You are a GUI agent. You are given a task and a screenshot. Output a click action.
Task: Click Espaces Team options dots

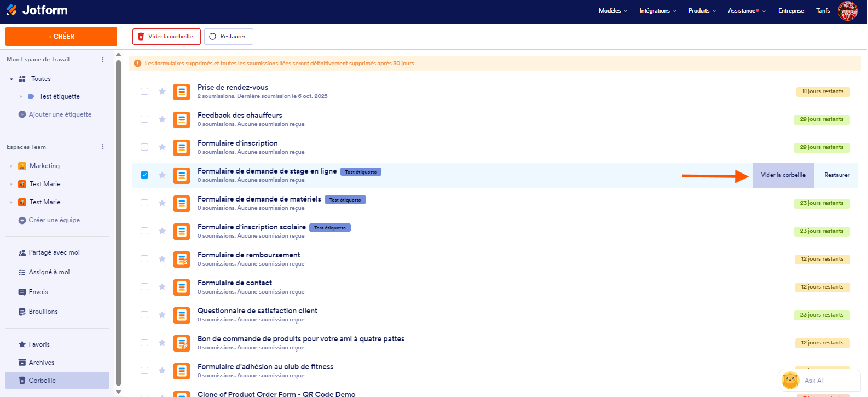pyautogui.click(x=103, y=147)
